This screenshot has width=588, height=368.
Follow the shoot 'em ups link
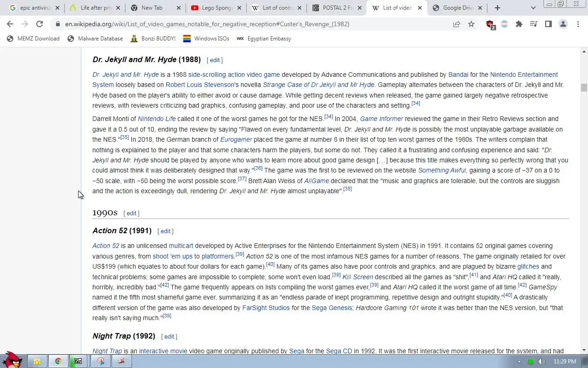(172, 256)
